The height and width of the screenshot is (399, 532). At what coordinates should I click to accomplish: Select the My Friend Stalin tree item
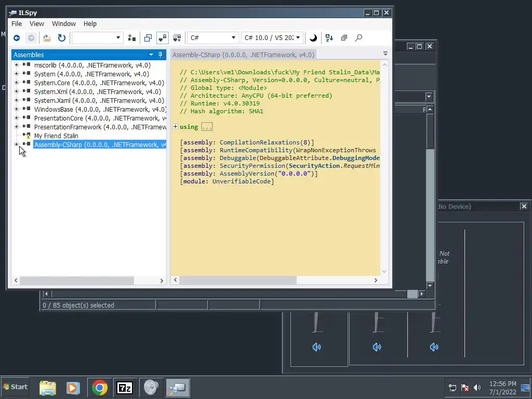(56, 136)
